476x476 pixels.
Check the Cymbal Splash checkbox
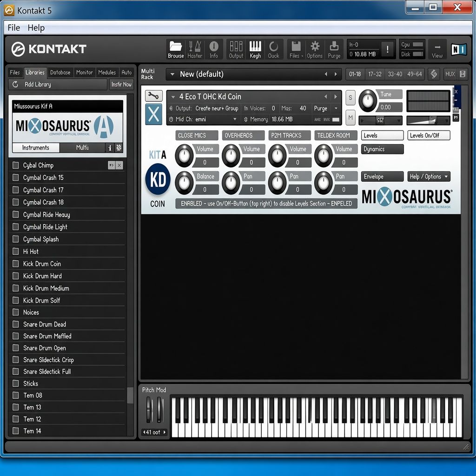click(x=15, y=239)
